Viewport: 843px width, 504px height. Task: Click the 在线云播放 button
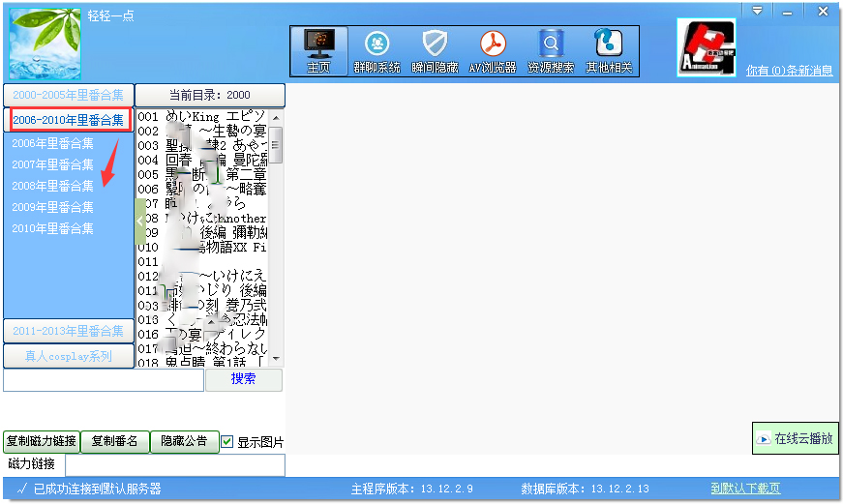[796, 438]
